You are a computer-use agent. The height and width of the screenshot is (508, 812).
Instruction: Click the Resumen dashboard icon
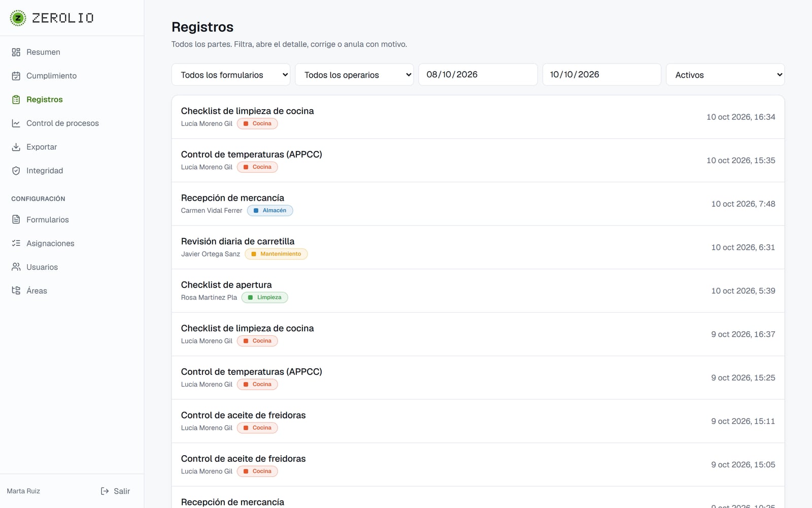[x=16, y=52]
